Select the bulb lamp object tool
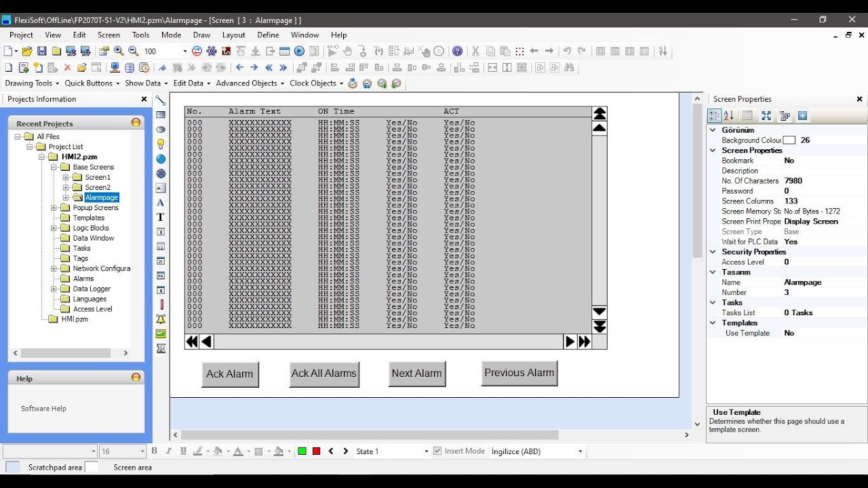Image resolution: width=868 pixels, height=488 pixels. (x=161, y=144)
